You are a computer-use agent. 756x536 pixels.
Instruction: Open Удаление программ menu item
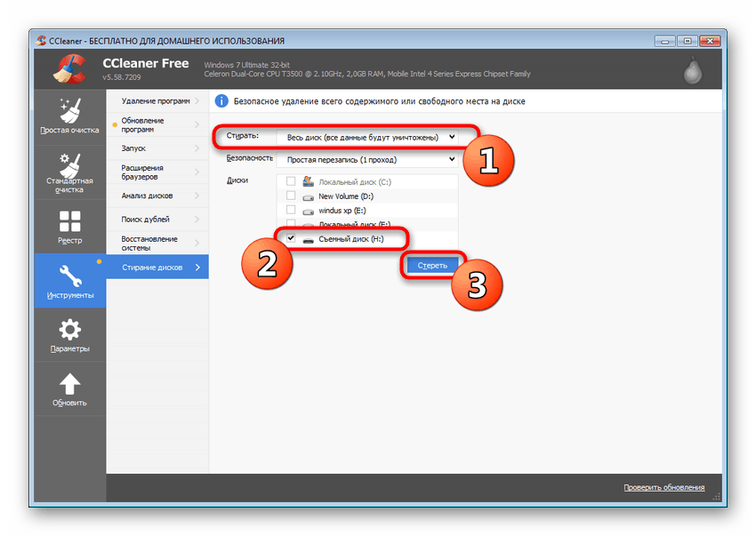[157, 100]
